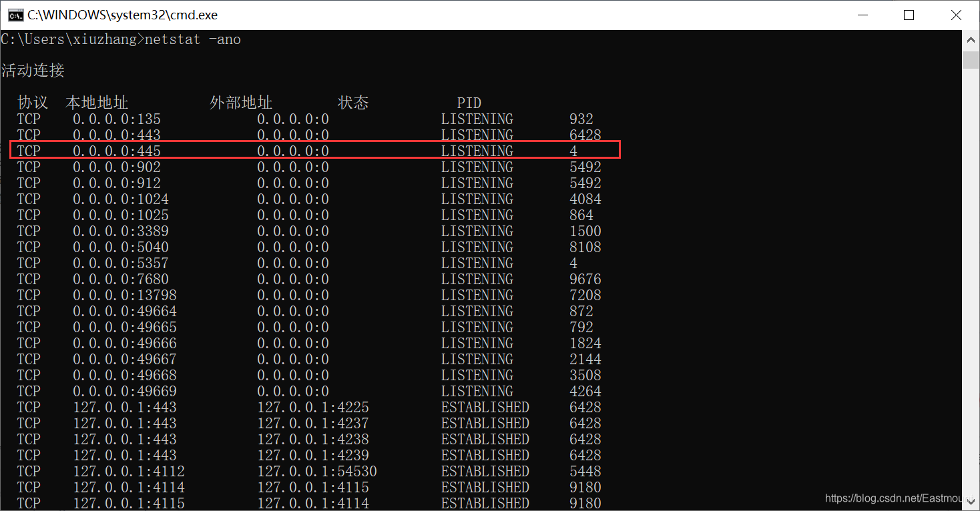This screenshot has width=980, height=511.
Task: Click local address 0.0.0.0:13798
Action: 125,296
